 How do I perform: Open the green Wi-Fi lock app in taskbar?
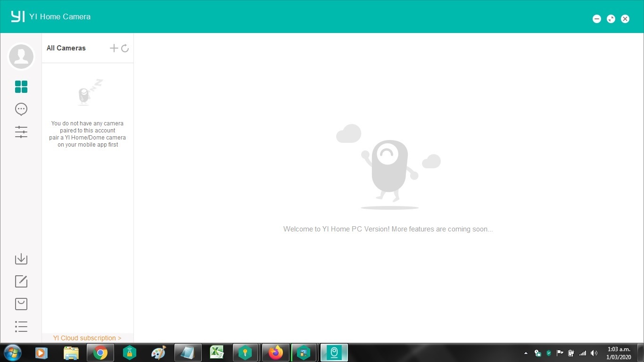(x=129, y=353)
